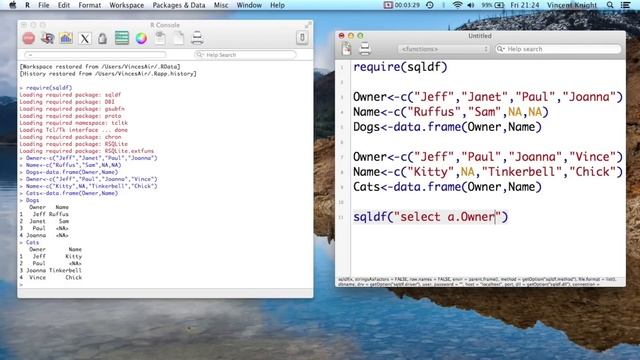Image resolution: width=640 pixels, height=360 pixels.
Task: Click the Help Search field in R Console
Action: (x=245, y=55)
